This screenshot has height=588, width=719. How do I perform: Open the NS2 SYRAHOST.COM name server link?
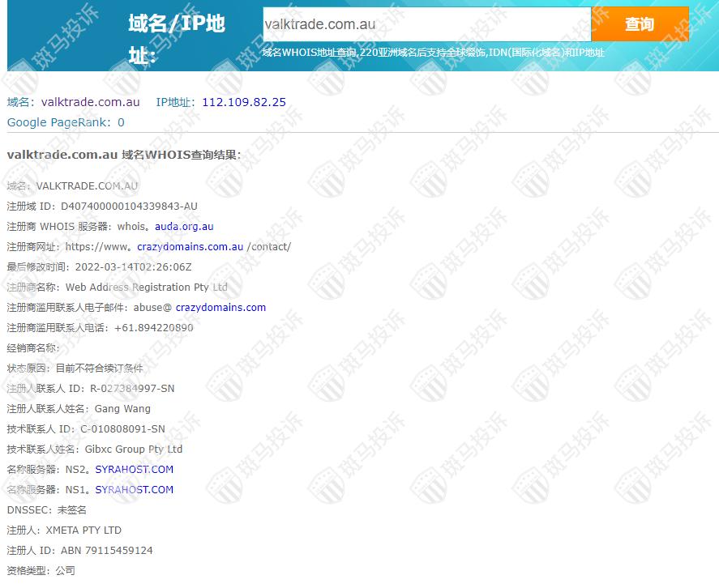[134, 470]
